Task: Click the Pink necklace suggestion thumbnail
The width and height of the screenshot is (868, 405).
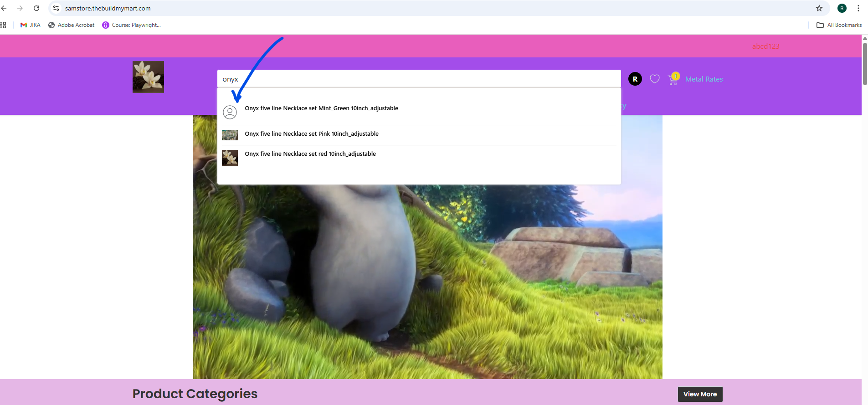Action: coord(230,135)
